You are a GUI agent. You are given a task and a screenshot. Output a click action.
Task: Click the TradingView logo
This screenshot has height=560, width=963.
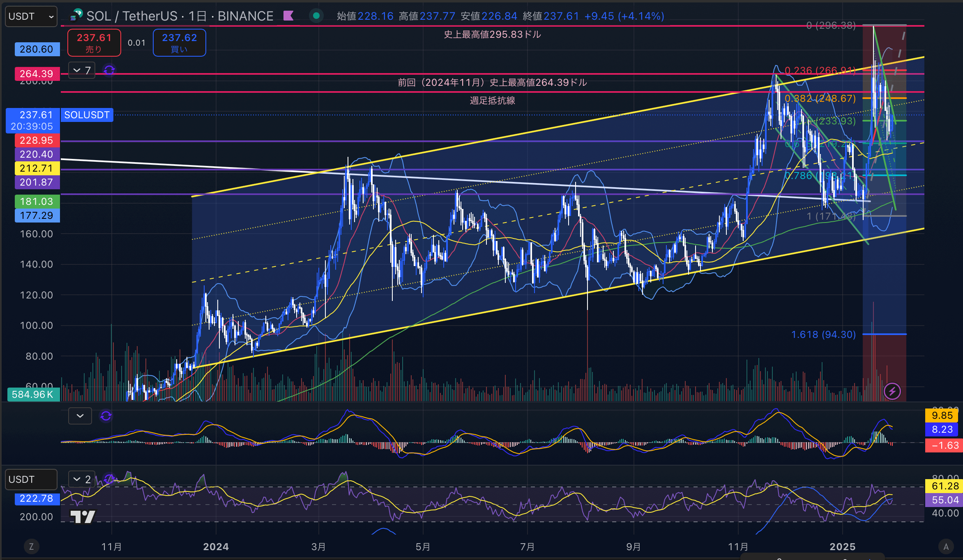[x=83, y=517]
